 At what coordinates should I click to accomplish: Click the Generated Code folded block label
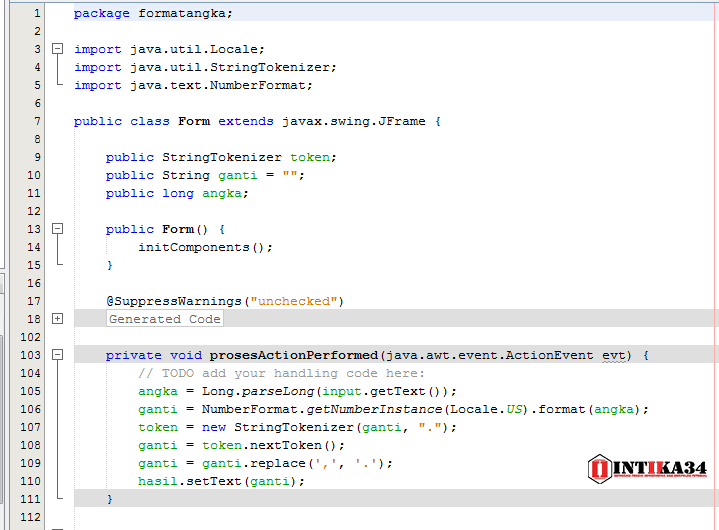coord(165,319)
